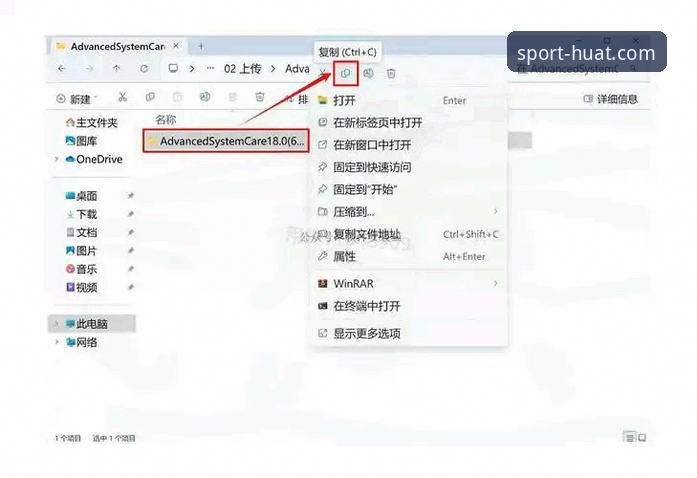Expand the chevron after the monitor icon
This screenshot has width=697, height=478.
192,68
